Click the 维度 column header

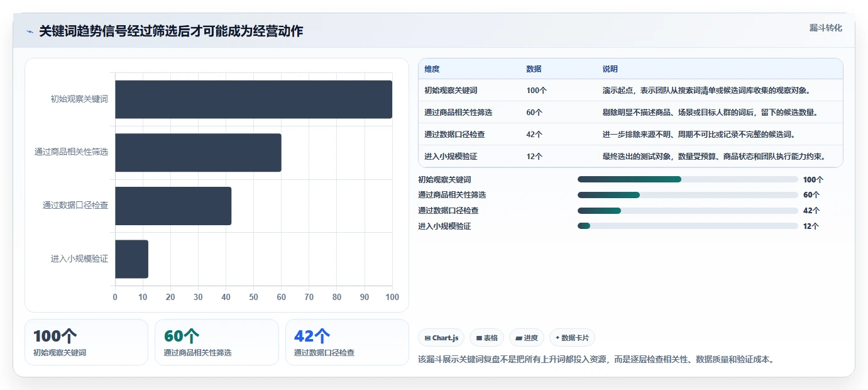[x=432, y=69]
